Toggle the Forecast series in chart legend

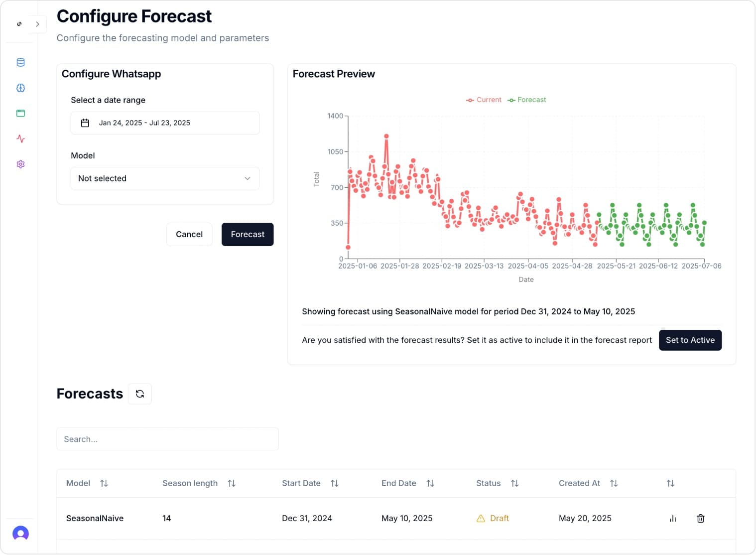[526, 100]
